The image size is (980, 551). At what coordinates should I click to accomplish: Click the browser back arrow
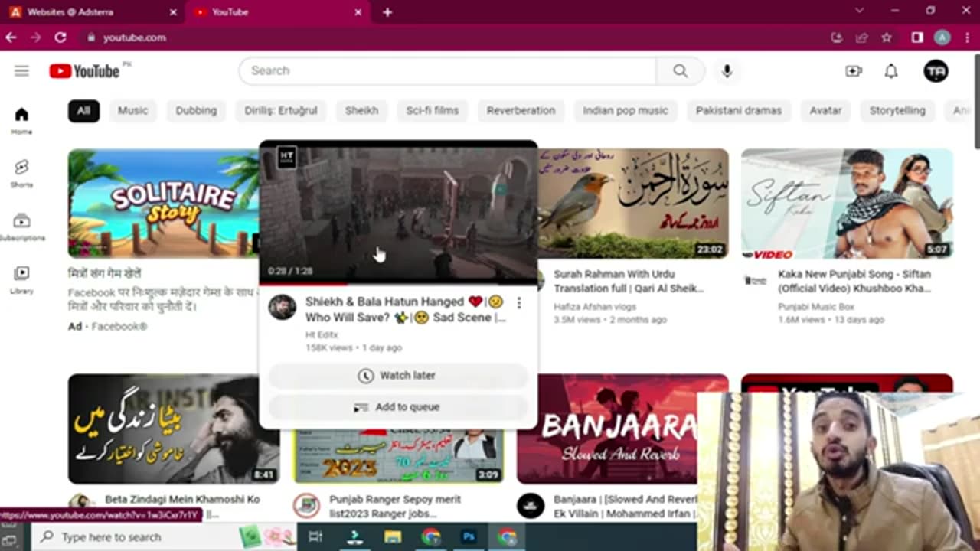pos(11,37)
